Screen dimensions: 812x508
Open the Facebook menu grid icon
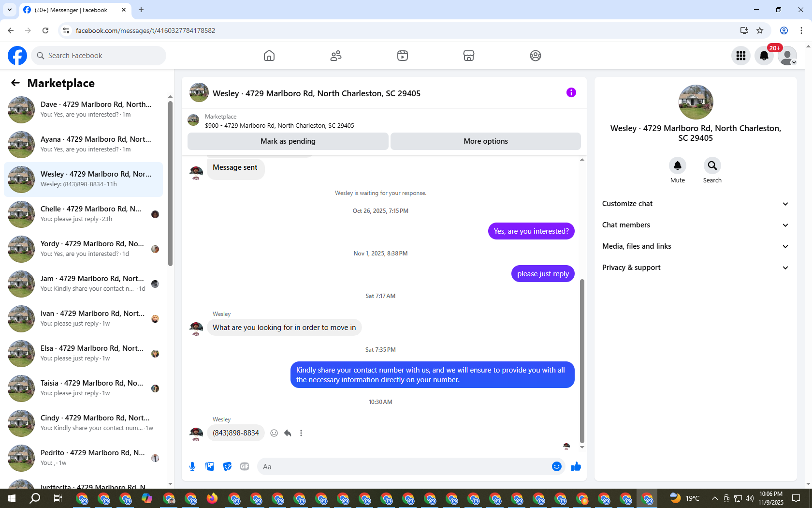tap(741, 56)
